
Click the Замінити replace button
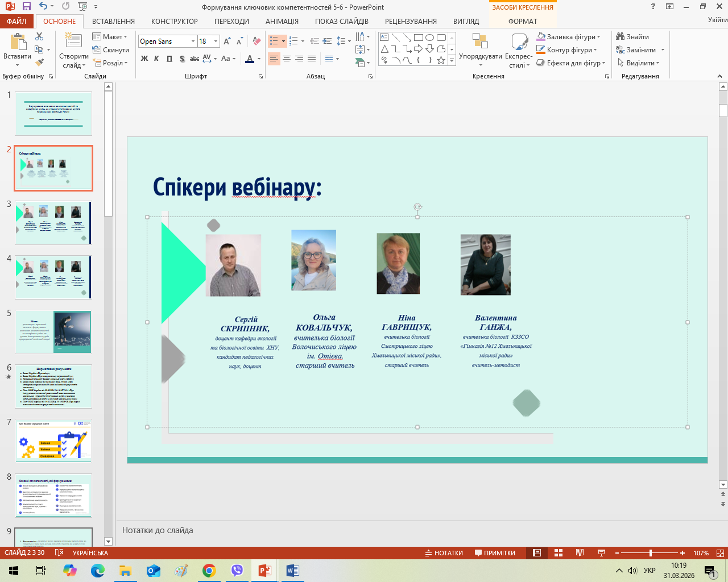[636, 50]
